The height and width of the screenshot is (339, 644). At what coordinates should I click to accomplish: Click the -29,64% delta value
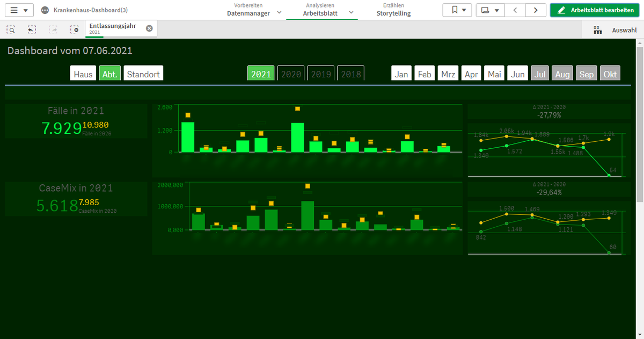tap(549, 192)
